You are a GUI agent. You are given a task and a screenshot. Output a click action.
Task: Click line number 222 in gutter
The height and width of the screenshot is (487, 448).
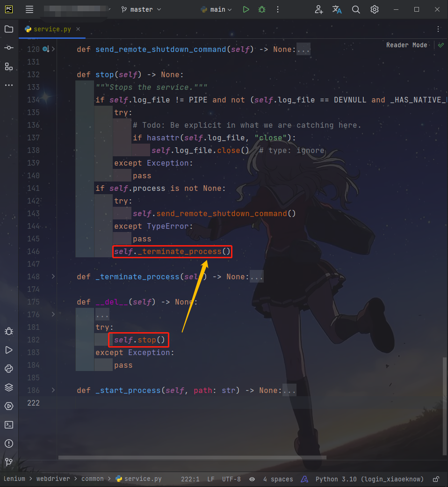[x=33, y=403]
